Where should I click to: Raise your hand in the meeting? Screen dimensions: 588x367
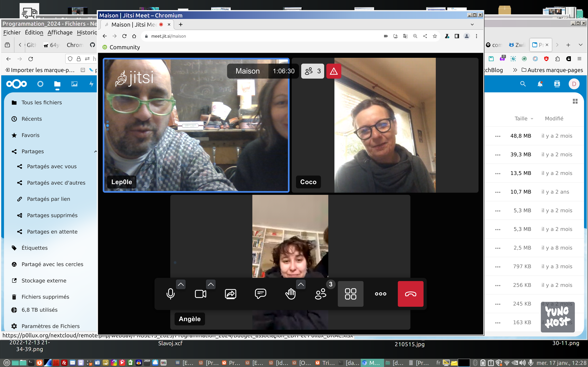coord(290,294)
